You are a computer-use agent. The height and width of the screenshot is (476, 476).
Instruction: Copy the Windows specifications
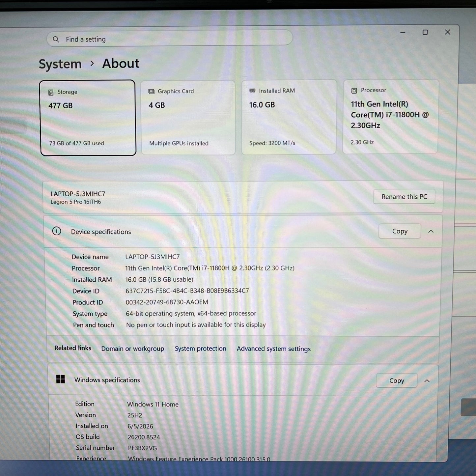coord(397,380)
